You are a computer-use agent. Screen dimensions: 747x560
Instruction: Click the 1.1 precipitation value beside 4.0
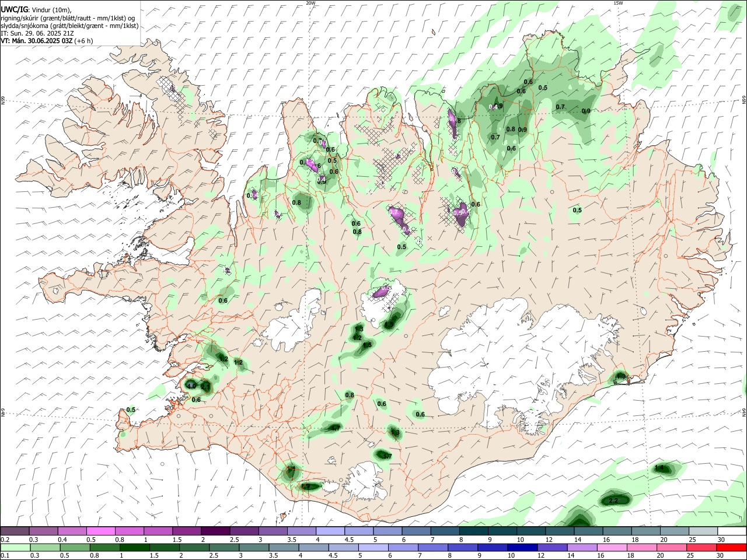(x=205, y=386)
